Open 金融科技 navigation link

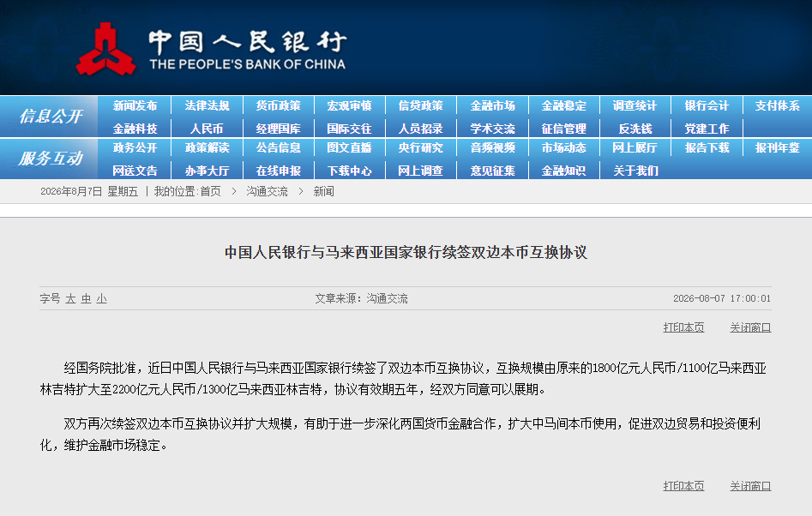[x=135, y=129]
